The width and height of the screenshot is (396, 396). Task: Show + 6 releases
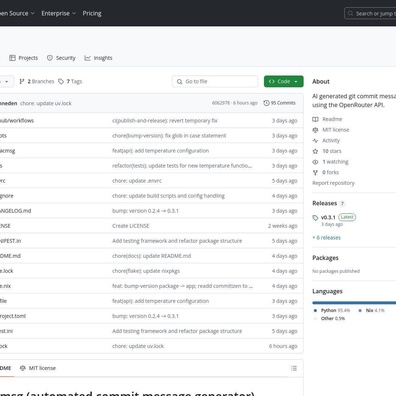pos(326,238)
